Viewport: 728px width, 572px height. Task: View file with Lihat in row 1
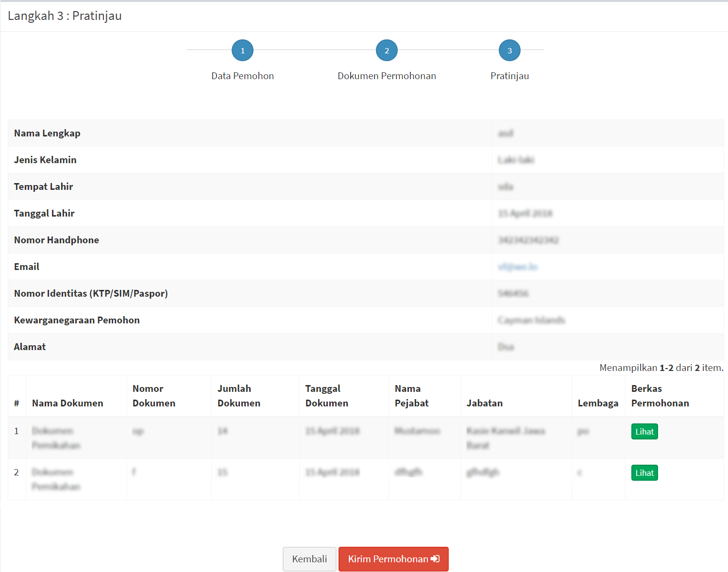click(x=644, y=432)
